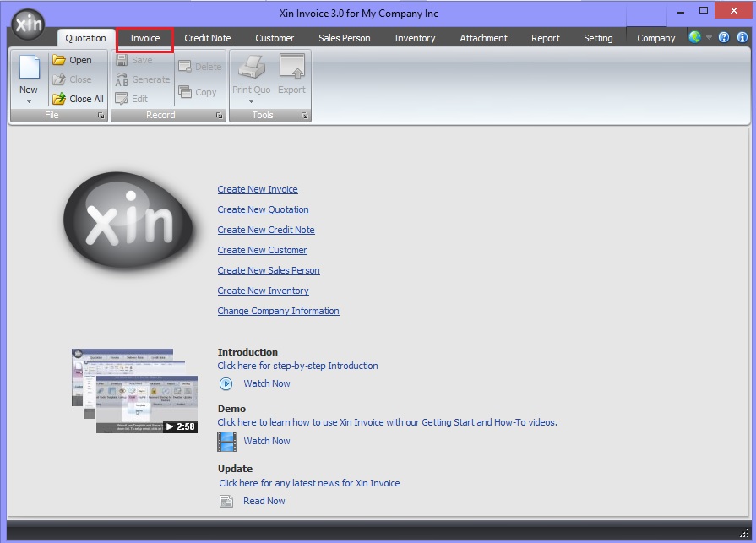Click the Edit record button
756x543 pixels.
click(132, 99)
